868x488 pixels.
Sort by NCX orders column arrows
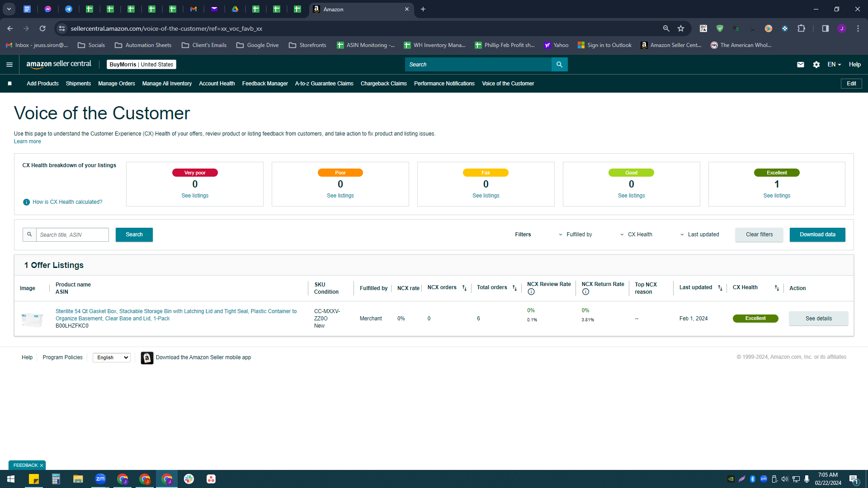pyautogui.click(x=464, y=288)
